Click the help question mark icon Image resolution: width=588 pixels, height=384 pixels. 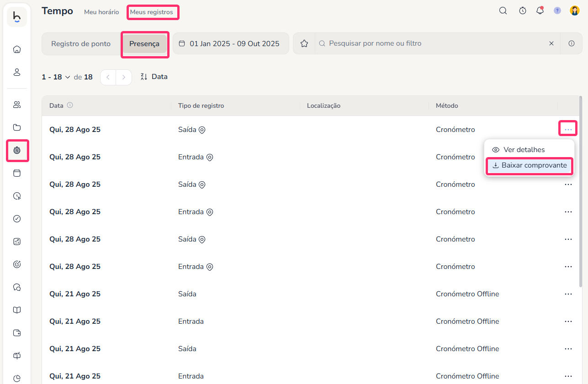(557, 11)
